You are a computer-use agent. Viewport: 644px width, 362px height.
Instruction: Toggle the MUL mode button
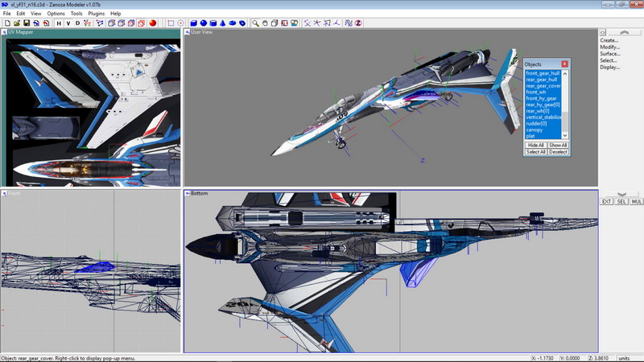point(636,202)
